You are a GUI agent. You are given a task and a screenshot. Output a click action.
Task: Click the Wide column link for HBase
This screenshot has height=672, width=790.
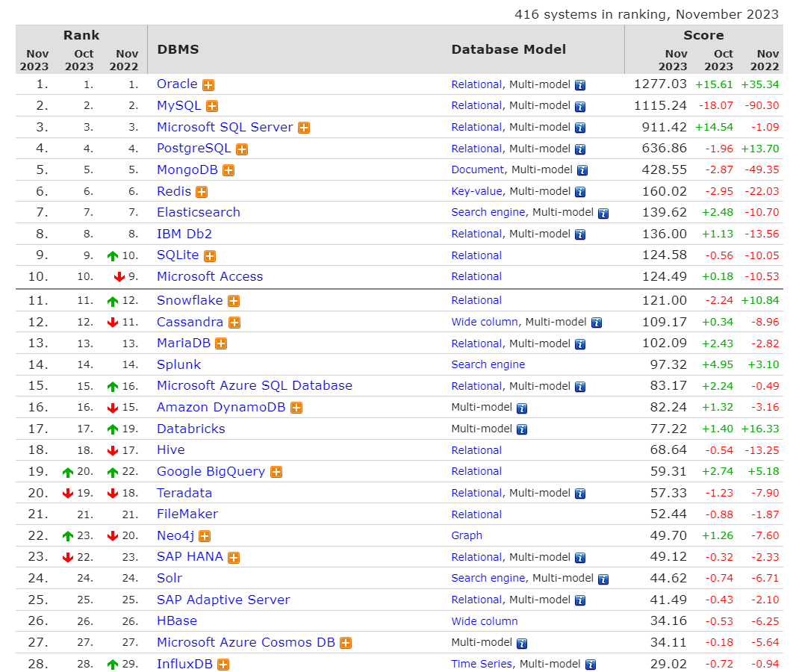point(485,621)
